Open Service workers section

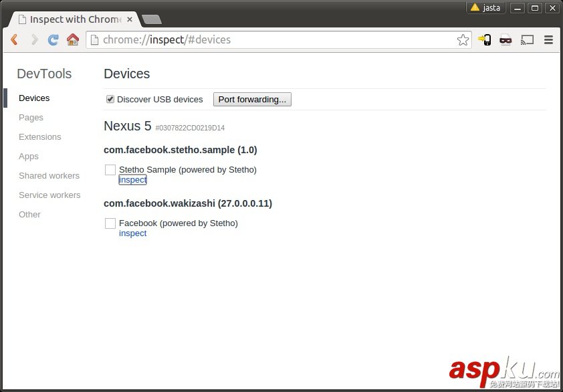tap(49, 195)
